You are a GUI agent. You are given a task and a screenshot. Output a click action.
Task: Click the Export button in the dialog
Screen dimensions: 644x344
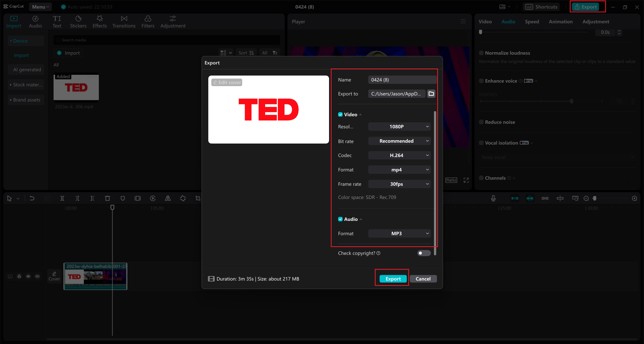pyautogui.click(x=392, y=279)
